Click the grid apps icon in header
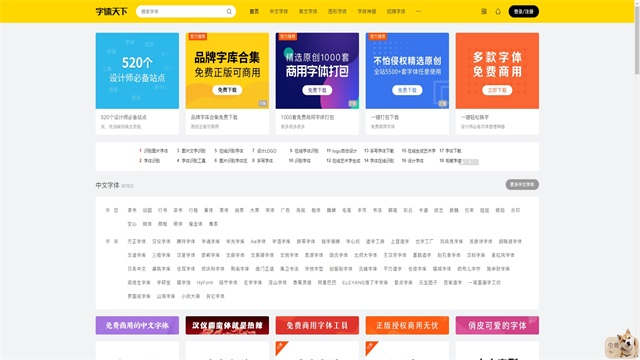The width and height of the screenshot is (640, 360). (x=484, y=11)
